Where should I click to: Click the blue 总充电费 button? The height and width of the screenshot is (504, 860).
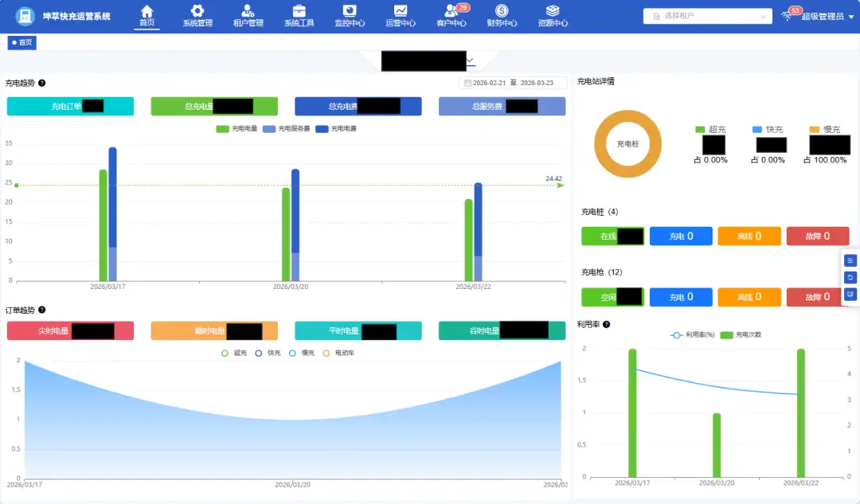[358, 107]
